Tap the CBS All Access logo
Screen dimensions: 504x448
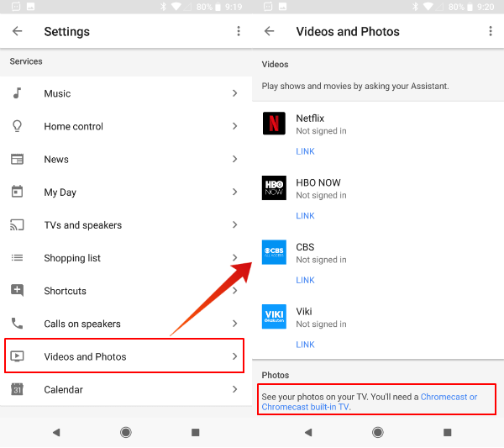pos(274,252)
